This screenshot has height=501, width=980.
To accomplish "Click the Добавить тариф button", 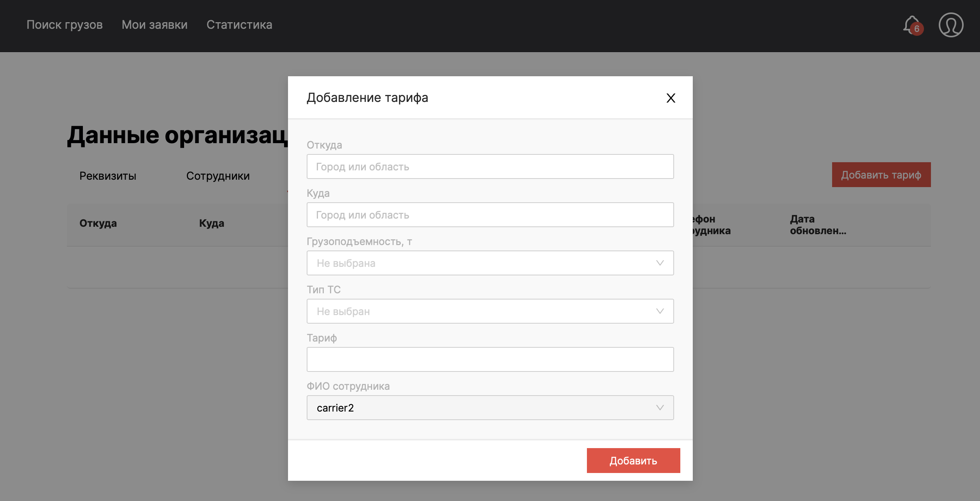I will 881,175.
